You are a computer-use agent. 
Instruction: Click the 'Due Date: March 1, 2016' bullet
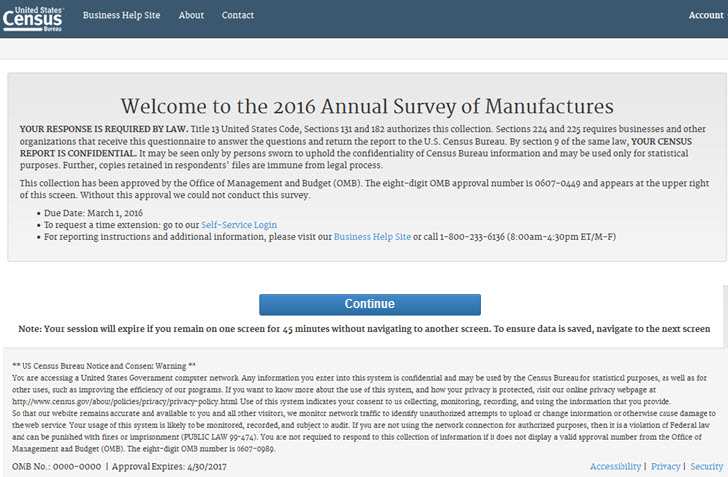click(x=93, y=213)
